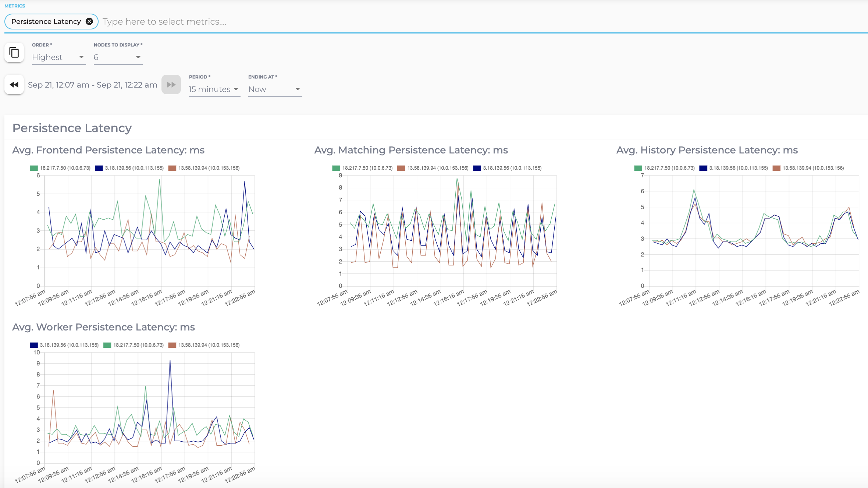Viewport: 868px width, 488px height.
Task: Toggle 13.58.139.94 series in Frontend chart legend
Action: point(209,168)
